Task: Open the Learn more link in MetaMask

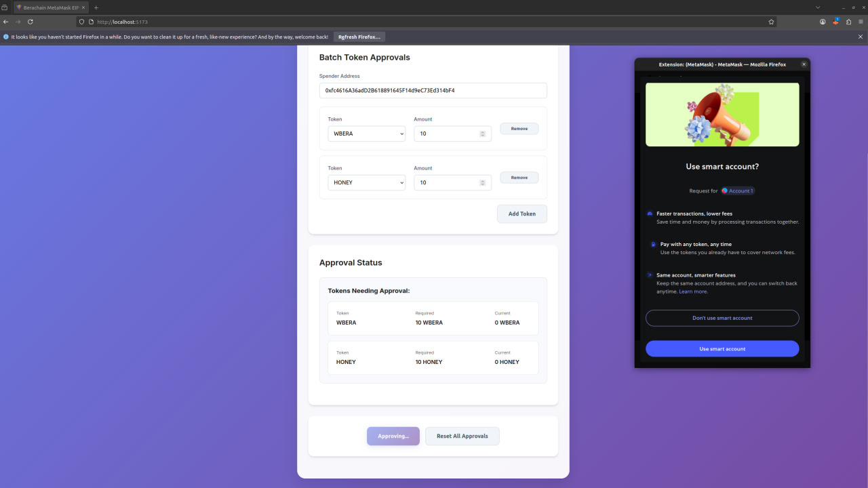Action: pyautogui.click(x=693, y=291)
